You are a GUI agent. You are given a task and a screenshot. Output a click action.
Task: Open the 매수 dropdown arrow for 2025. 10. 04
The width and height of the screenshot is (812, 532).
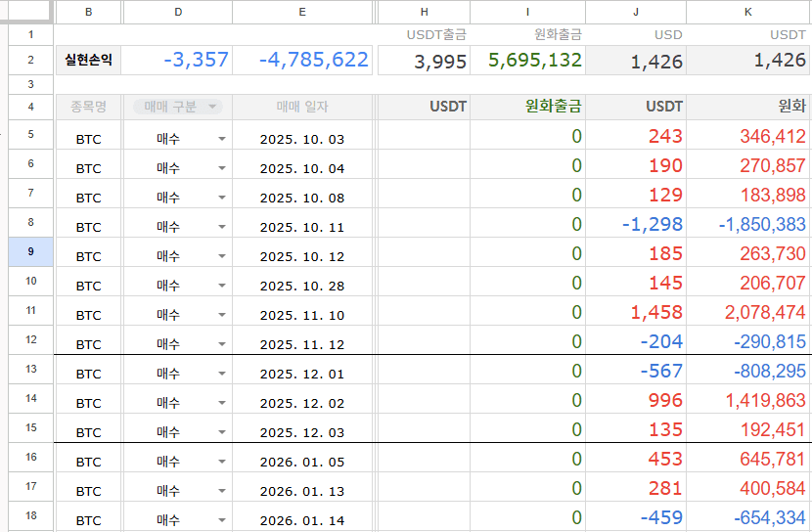tap(222, 168)
